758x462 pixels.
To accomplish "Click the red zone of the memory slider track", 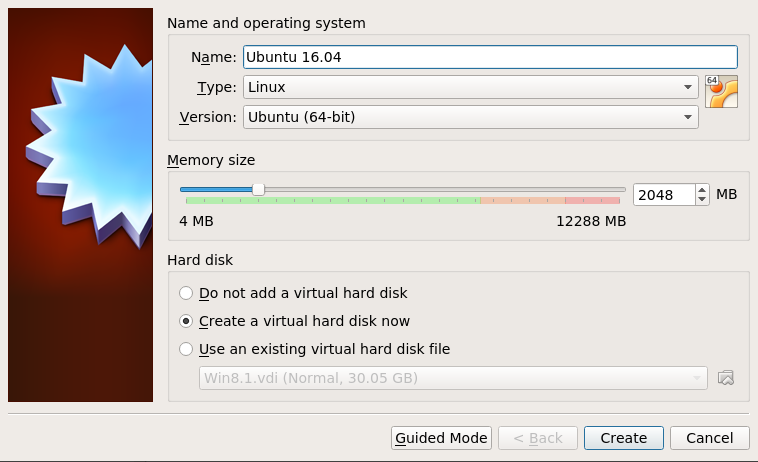I will coord(592,201).
